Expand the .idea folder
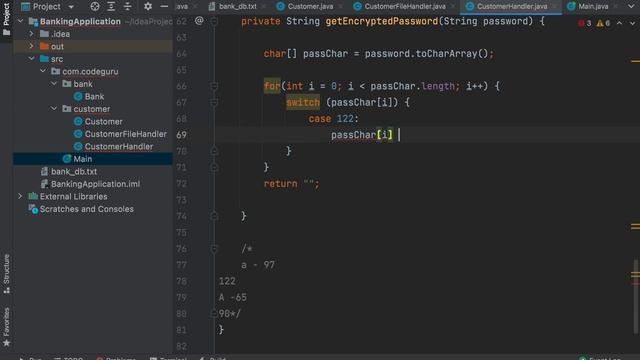 [x=31, y=34]
